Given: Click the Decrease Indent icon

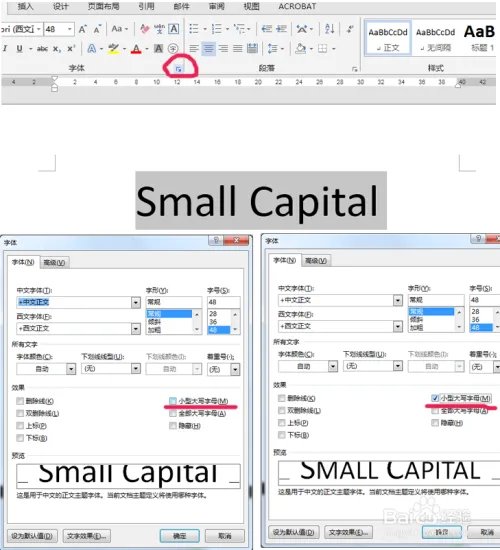Looking at the screenshot, I should (x=267, y=29).
